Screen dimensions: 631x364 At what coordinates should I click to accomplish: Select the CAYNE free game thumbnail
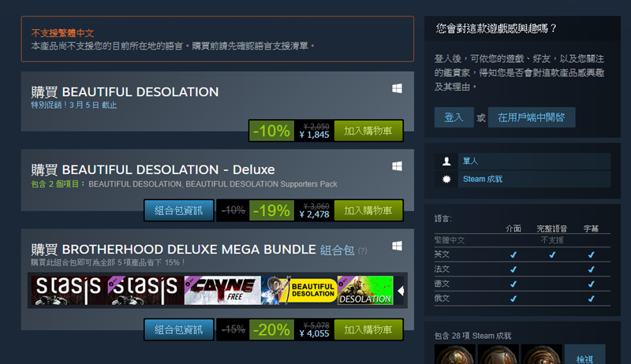click(x=222, y=290)
